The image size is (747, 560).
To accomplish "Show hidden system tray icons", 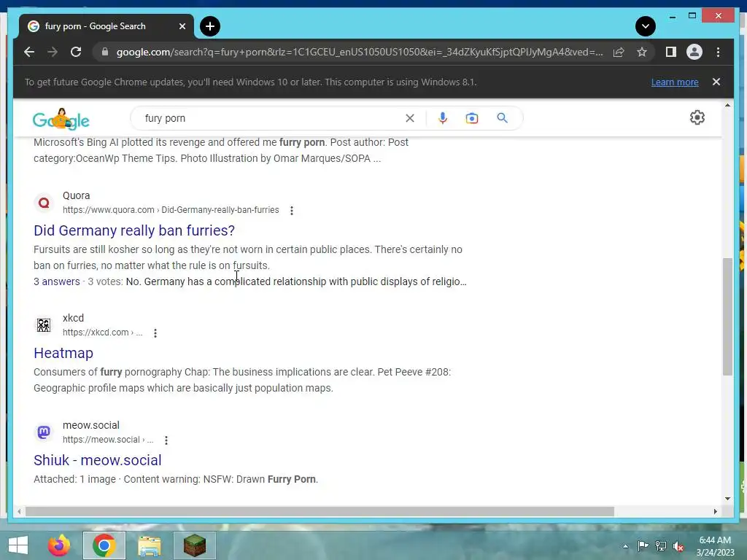I will point(625,546).
